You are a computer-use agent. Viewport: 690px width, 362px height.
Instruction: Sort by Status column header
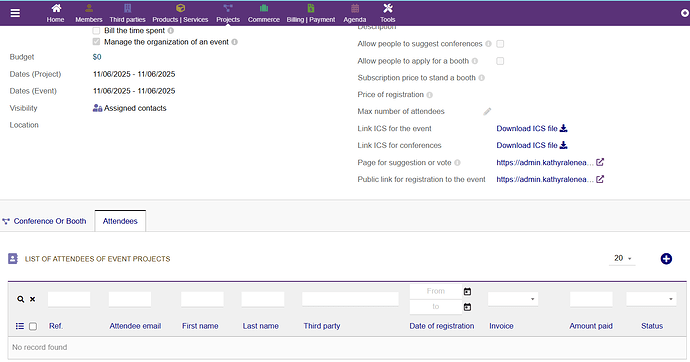point(652,326)
